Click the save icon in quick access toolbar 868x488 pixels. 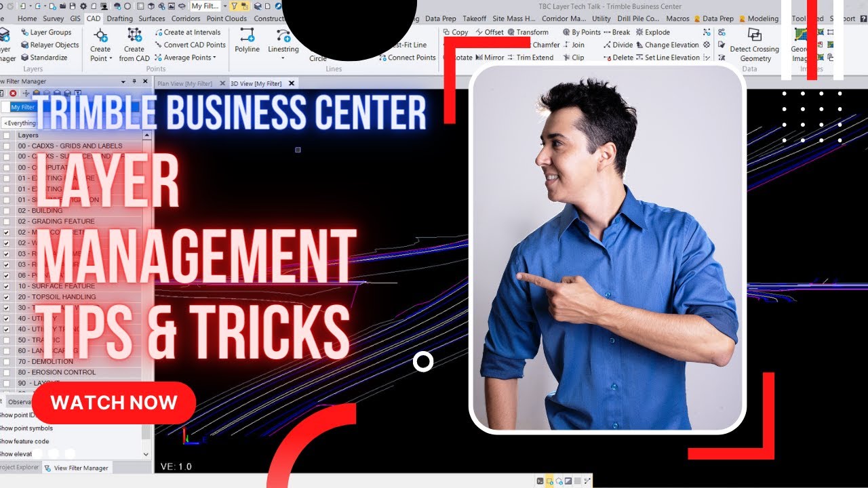coord(72,6)
